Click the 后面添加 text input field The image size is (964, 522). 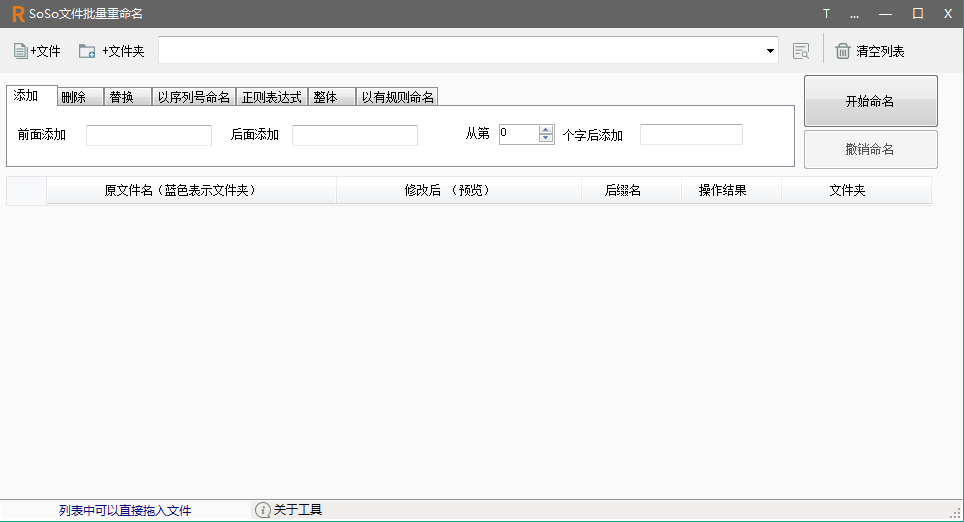(x=354, y=135)
